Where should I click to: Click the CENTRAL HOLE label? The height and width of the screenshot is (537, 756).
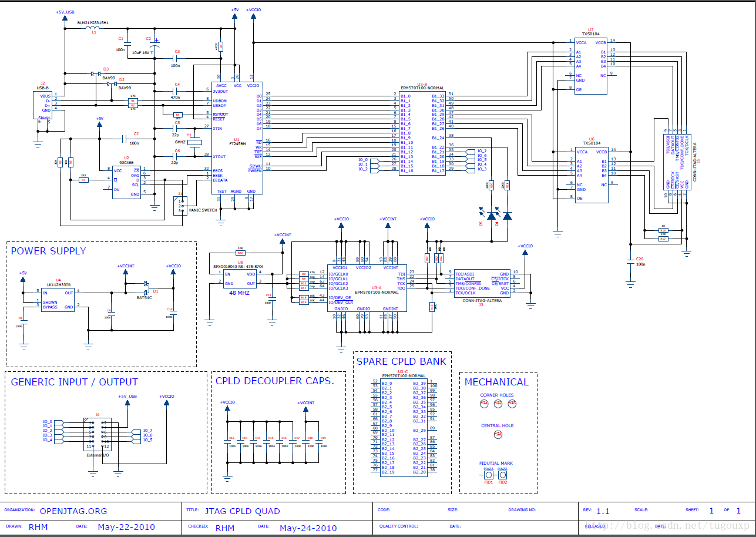pos(498,425)
